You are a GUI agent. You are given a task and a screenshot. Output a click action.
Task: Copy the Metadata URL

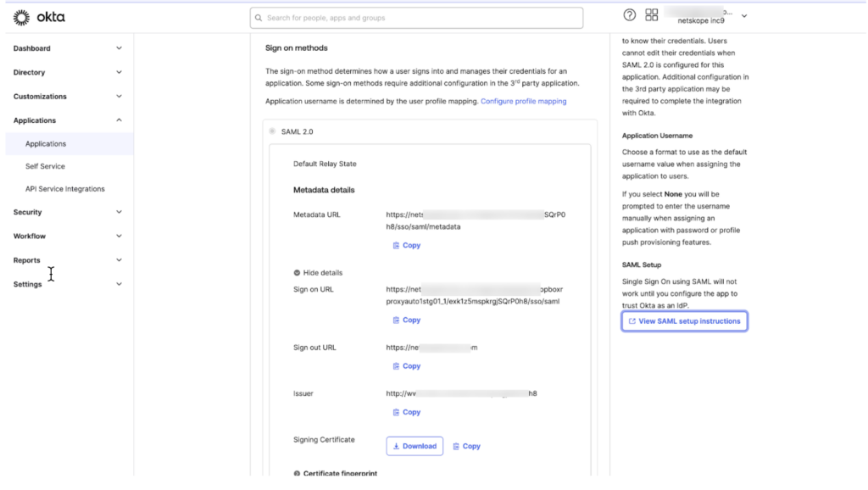pos(406,245)
